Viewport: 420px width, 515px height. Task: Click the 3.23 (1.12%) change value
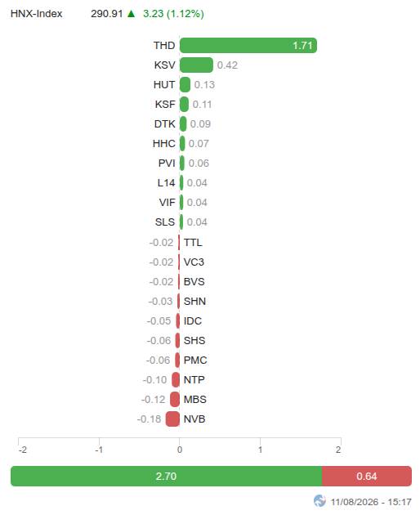point(173,14)
